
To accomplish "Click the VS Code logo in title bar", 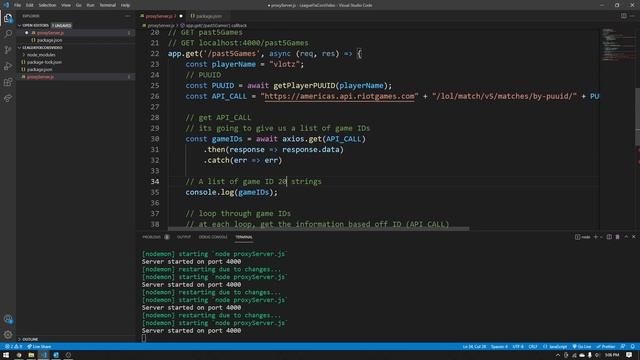I will [6, 5].
